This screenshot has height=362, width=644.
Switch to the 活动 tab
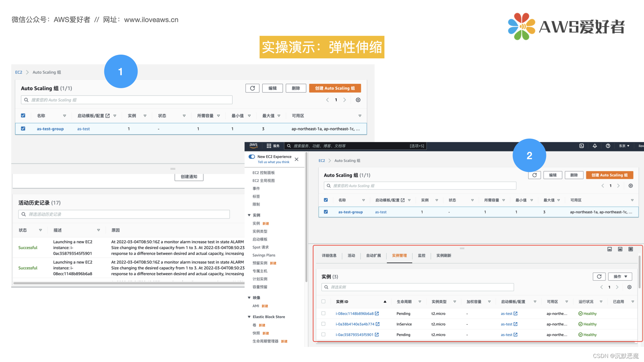[351, 255]
